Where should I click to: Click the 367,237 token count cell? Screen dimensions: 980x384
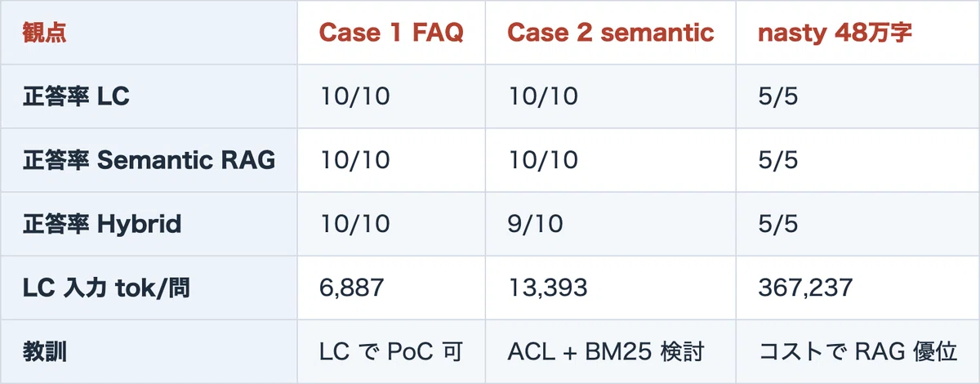(x=805, y=288)
